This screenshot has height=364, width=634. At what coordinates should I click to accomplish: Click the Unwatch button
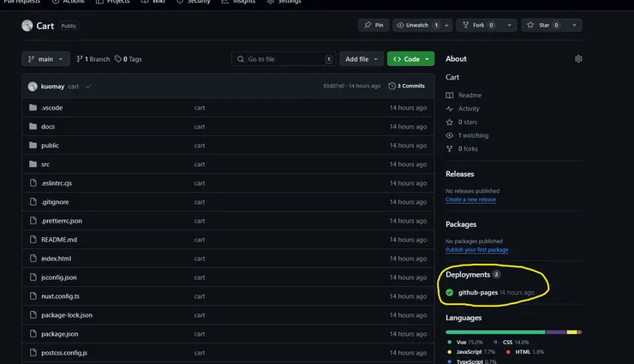point(417,25)
